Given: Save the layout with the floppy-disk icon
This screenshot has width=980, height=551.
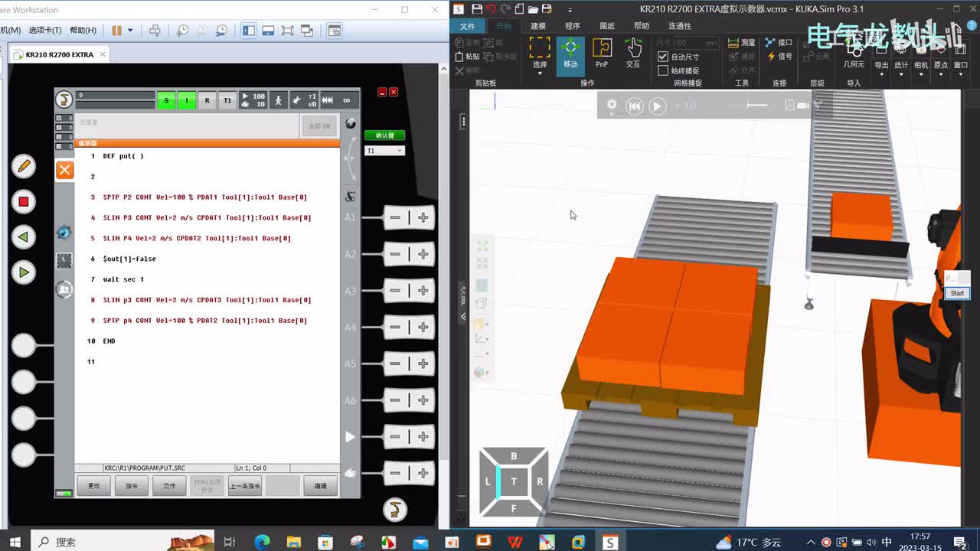Looking at the screenshot, I should [x=477, y=9].
